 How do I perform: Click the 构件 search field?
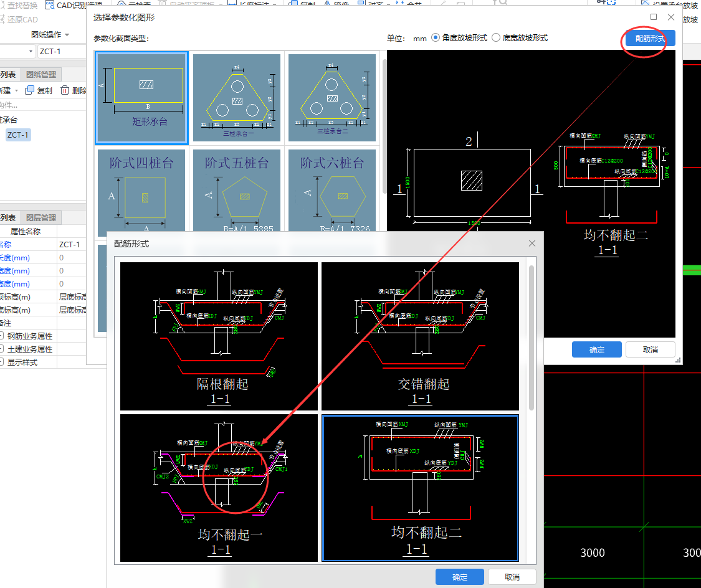click(x=43, y=105)
